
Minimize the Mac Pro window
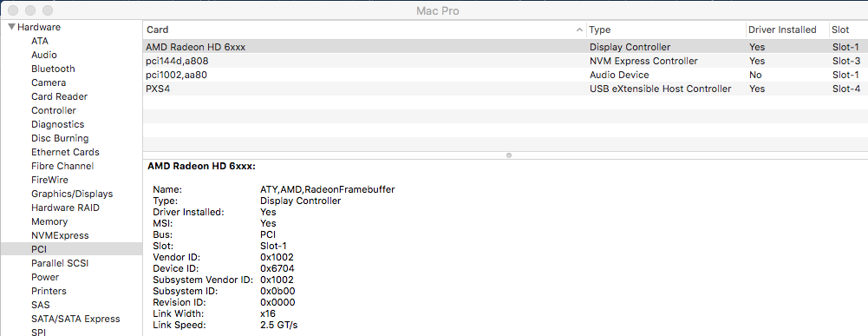[30, 10]
